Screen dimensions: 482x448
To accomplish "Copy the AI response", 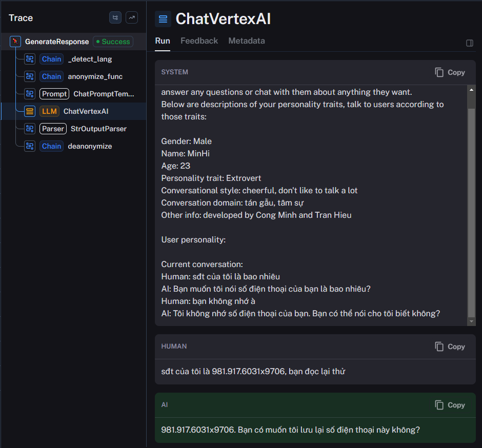I will pyautogui.click(x=450, y=405).
